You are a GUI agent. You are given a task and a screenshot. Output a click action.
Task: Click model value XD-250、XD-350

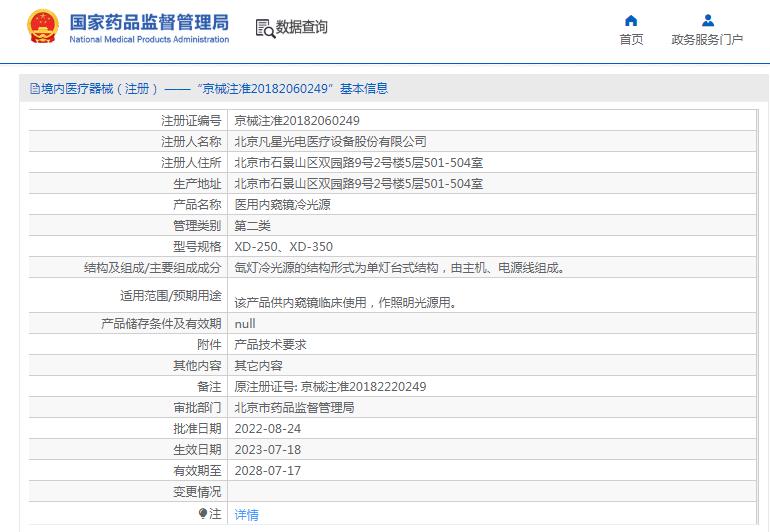(x=283, y=247)
